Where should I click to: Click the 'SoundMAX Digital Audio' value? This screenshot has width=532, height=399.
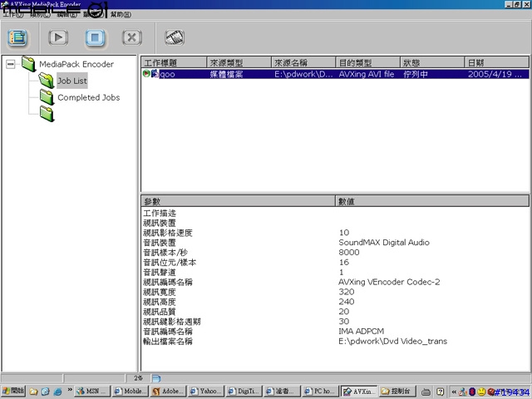tap(384, 242)
